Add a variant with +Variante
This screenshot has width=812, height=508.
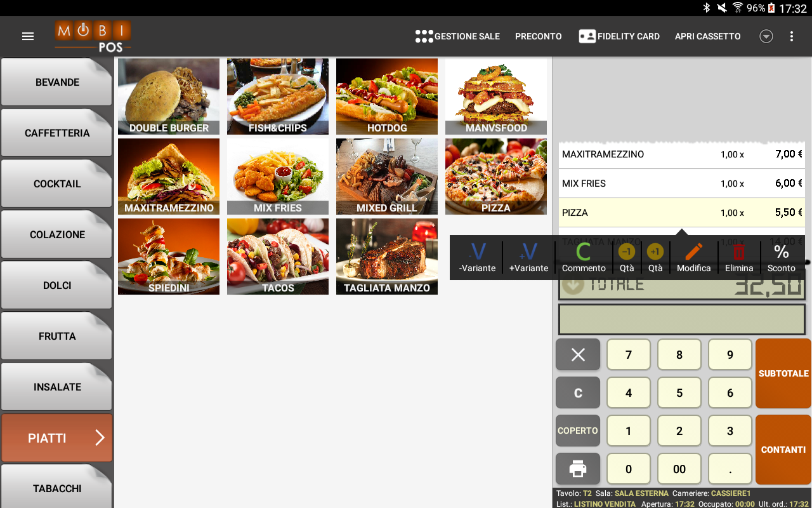(x=528, y=258)
